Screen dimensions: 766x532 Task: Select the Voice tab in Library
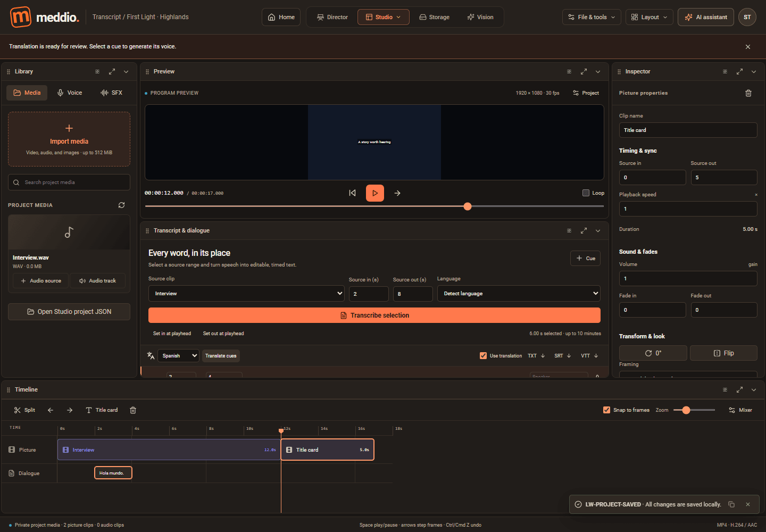pos(70,93)
